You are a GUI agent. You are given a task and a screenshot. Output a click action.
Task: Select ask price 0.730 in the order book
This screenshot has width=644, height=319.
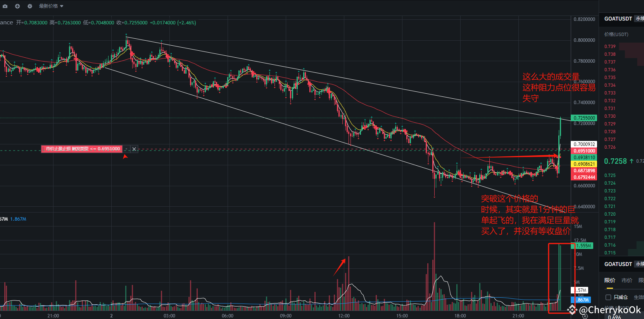click(610, 116)
